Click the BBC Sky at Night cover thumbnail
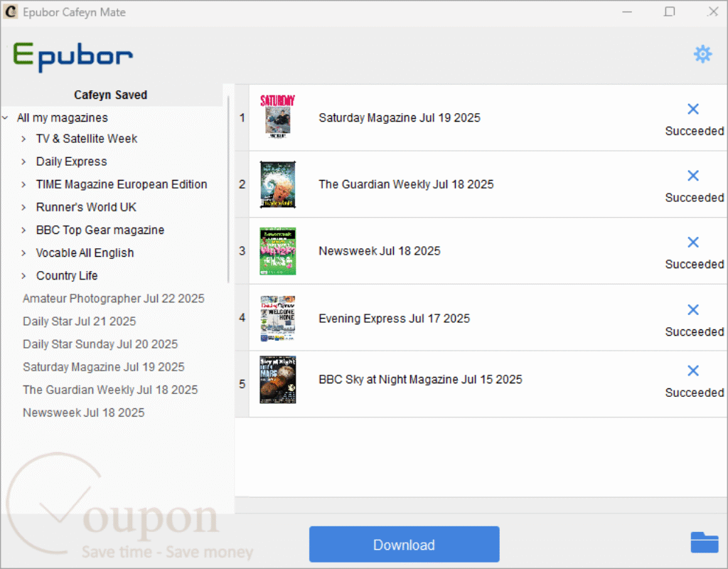728x569 pixels. pos(278,380)
